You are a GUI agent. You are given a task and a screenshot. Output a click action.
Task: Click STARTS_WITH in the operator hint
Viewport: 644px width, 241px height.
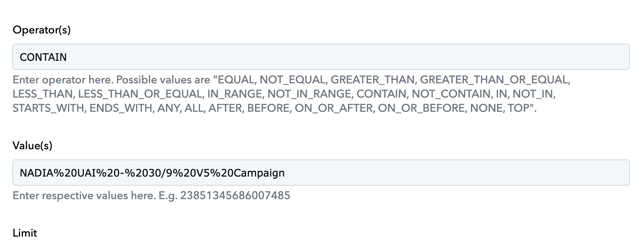click(x=48, y=108)
